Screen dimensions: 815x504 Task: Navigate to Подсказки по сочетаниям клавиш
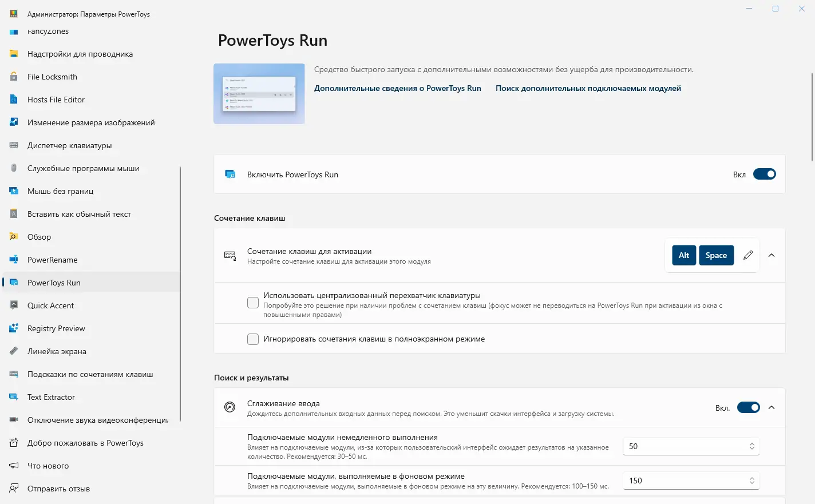tap(92, 374)
